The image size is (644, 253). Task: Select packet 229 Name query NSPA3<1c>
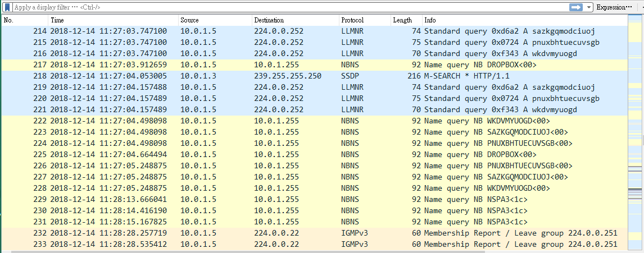pos(315,200)
